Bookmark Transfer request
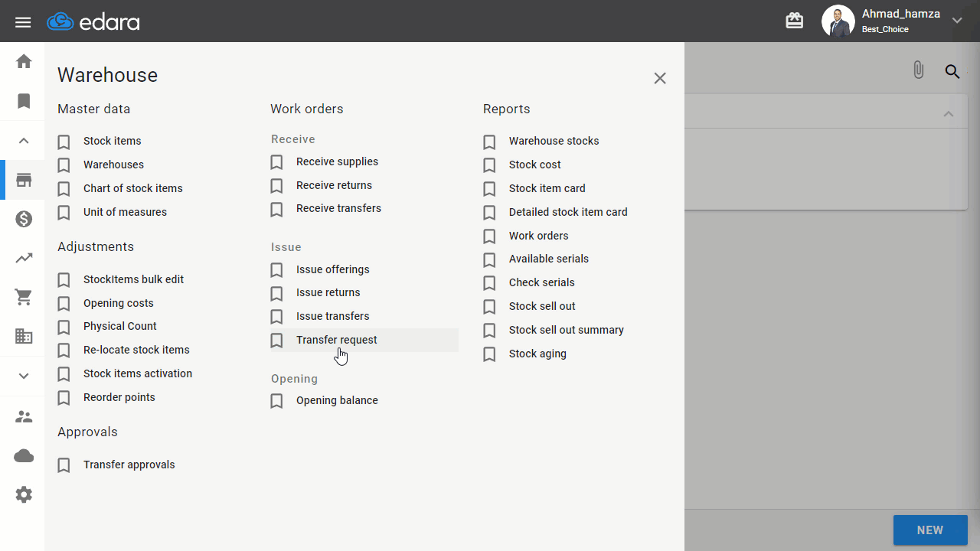This screenshot has height=551, width=980. tap(277, 341)
